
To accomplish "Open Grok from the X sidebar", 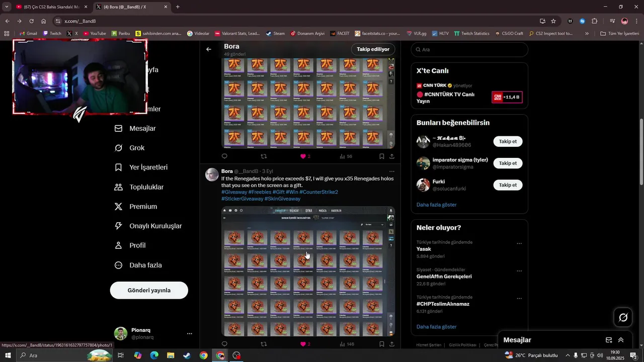I will point(130,148).
